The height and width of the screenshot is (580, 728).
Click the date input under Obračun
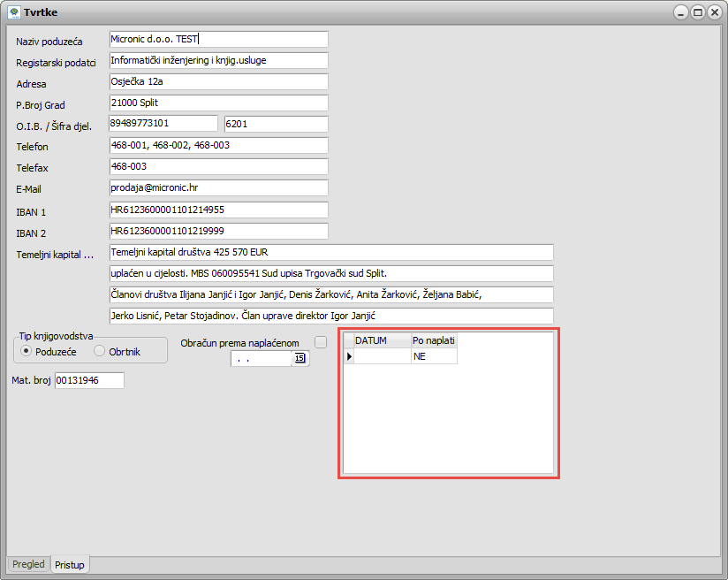click(x=261, y=358)
